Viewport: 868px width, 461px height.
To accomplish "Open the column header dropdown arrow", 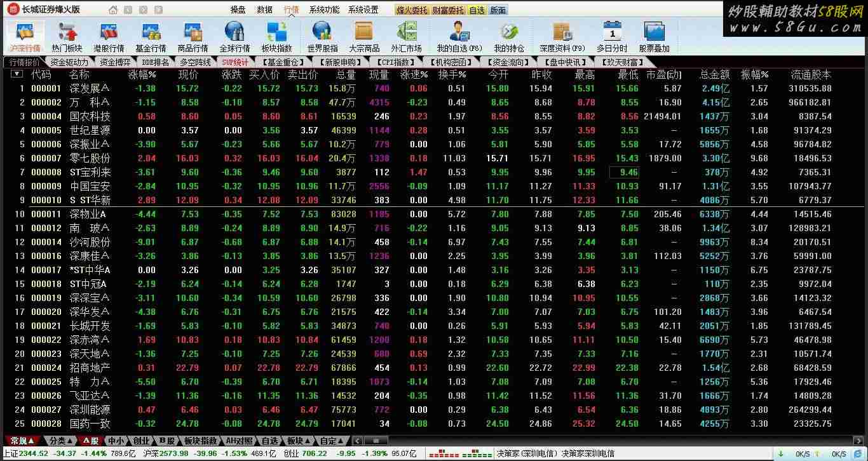I will point(17,74).
